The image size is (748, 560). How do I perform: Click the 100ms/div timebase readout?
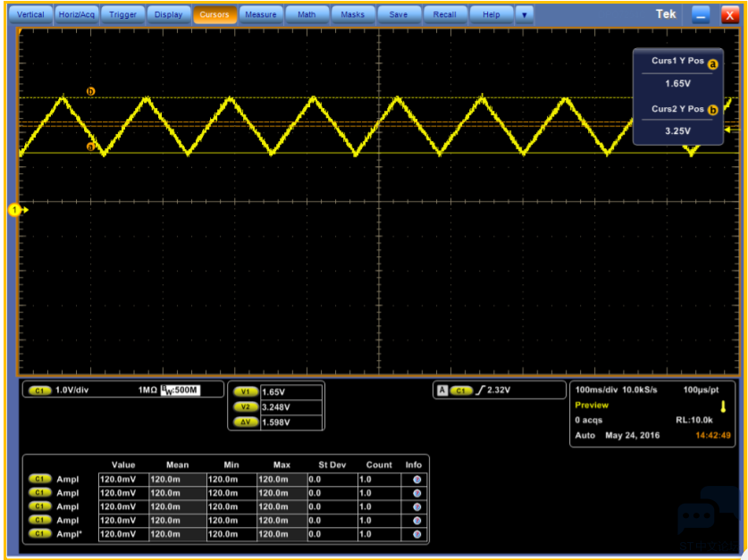click(597, 390)
